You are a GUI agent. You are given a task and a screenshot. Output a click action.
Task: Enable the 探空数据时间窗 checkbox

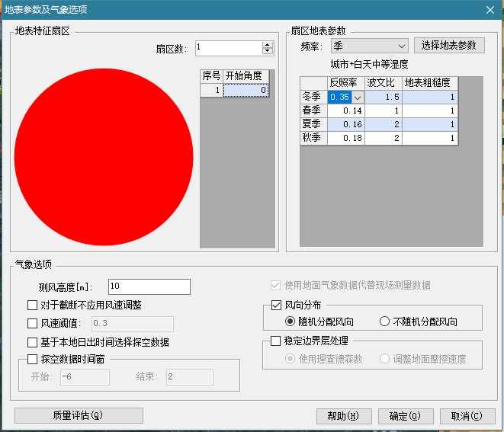[32, 360]
